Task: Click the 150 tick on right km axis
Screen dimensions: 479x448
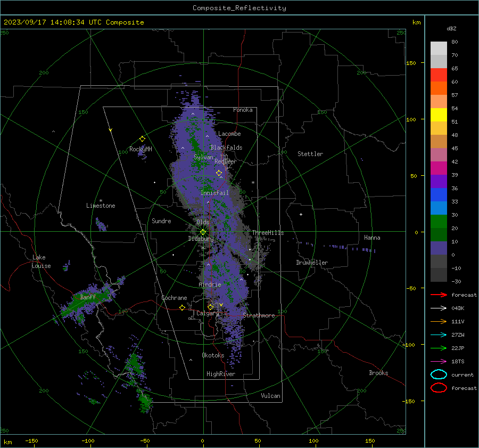Action: (411, 63)
